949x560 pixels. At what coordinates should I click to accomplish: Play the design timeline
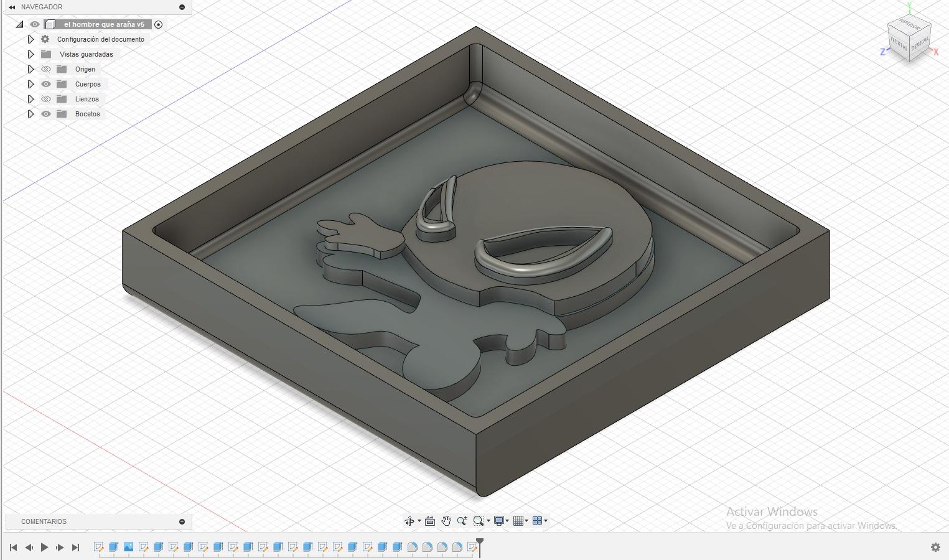point(44,548)
